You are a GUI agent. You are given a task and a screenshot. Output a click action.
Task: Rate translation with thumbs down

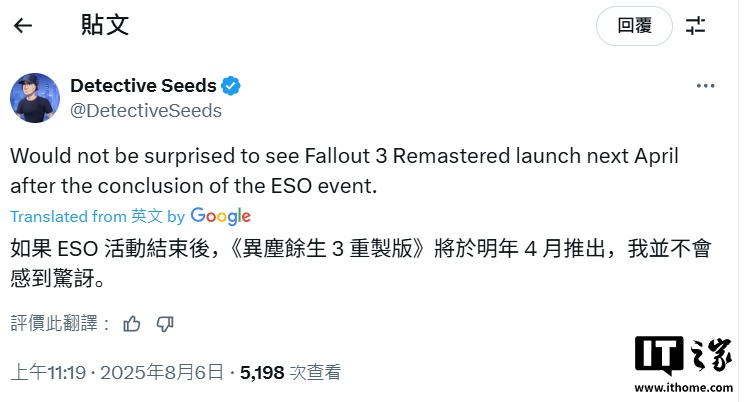click(x=165, y=322)
